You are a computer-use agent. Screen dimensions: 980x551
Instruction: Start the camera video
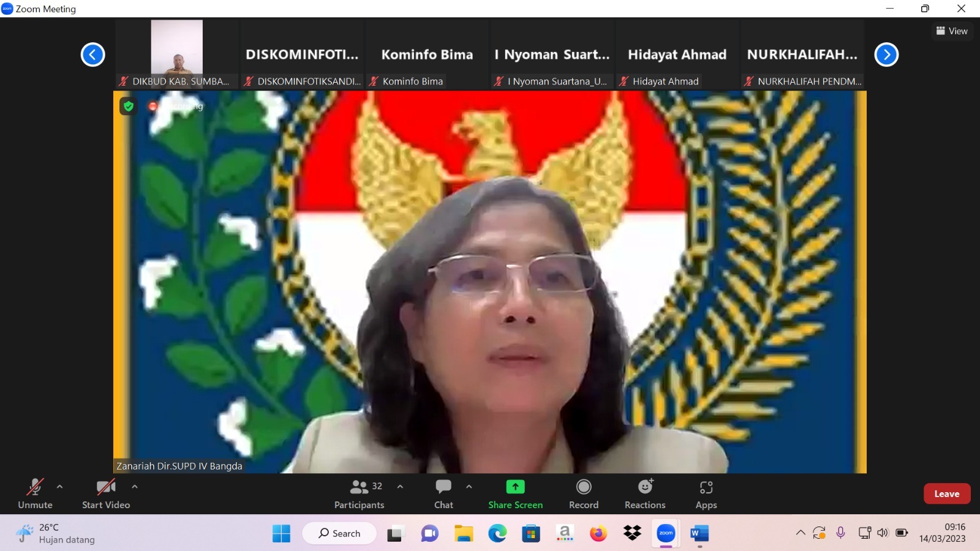pyautogui.click(x=106, y=493)
